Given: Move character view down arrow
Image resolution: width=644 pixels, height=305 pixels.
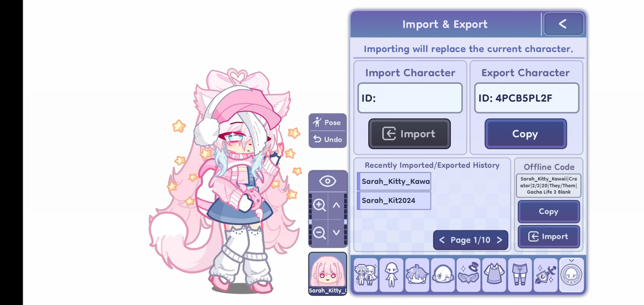Looking at the screenshot, I should (x=337, y=233).
